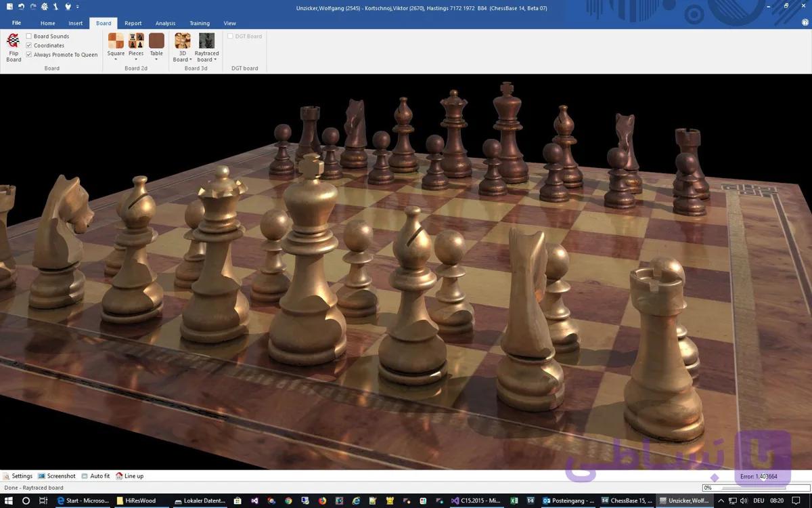The width and height of the screenshot is (812, 508).
Task: Open the Table texture icon
Action: (156, 41)
